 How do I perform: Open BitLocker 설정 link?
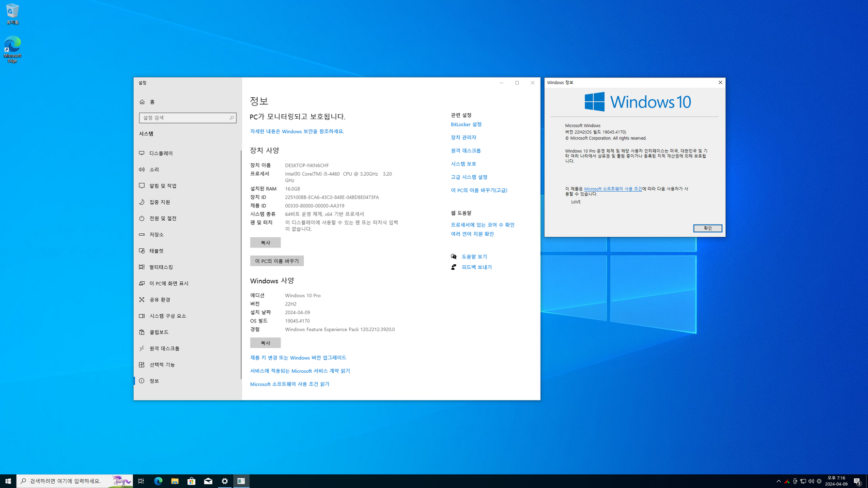(466, 124)
